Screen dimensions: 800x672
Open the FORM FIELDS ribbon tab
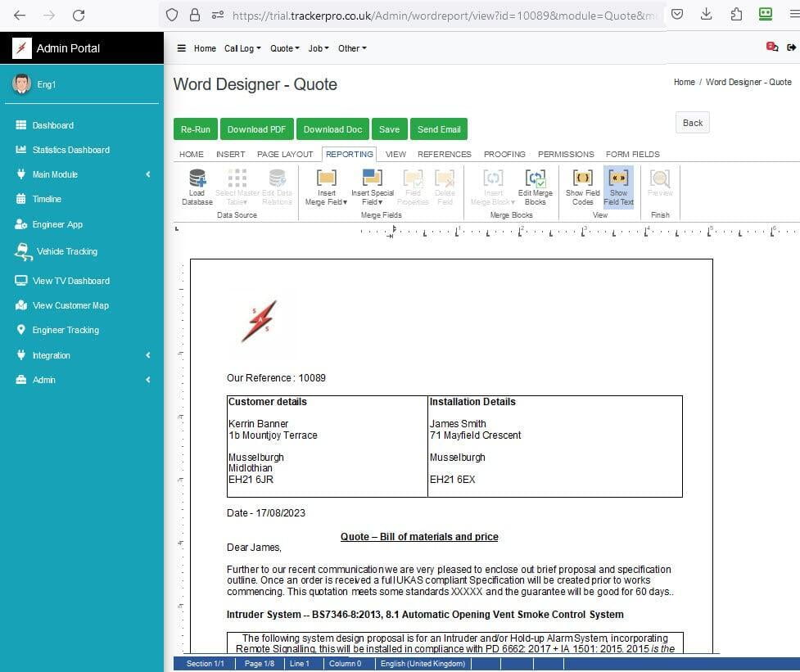click(x=632, y=154)
